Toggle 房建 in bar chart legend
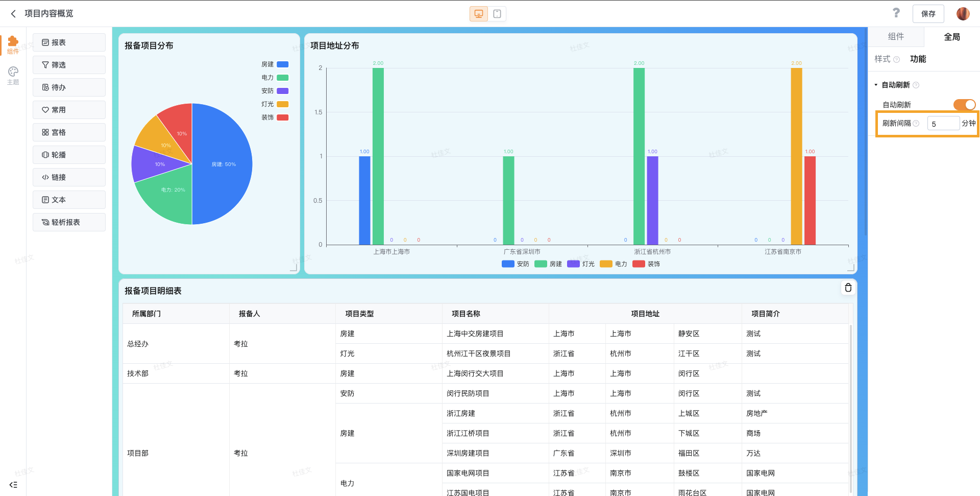Screen dimensions: 980x496 tap(548, 264)
